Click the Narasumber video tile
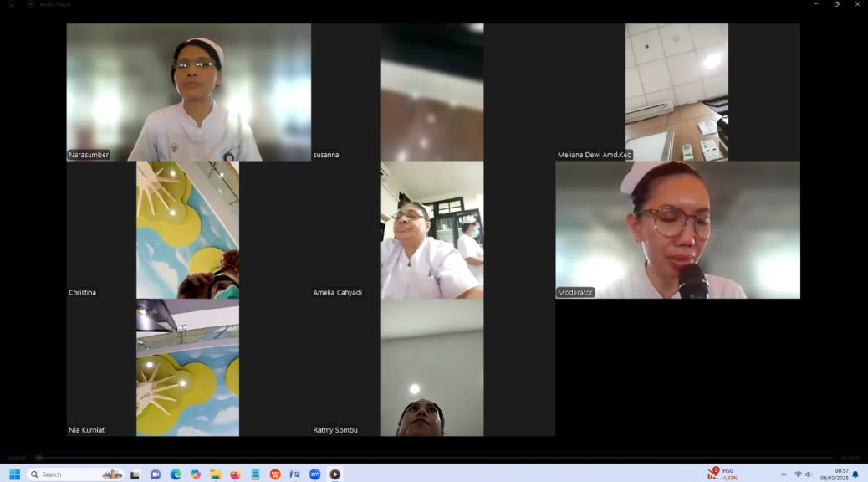This screenshot has width=868, height=482. click(x=189, y=92)
